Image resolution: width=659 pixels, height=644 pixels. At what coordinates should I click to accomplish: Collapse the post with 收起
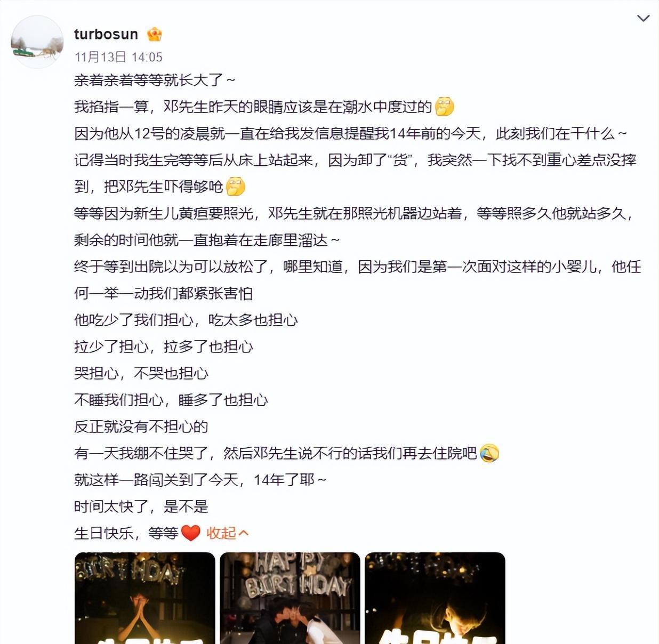[221, 533]
